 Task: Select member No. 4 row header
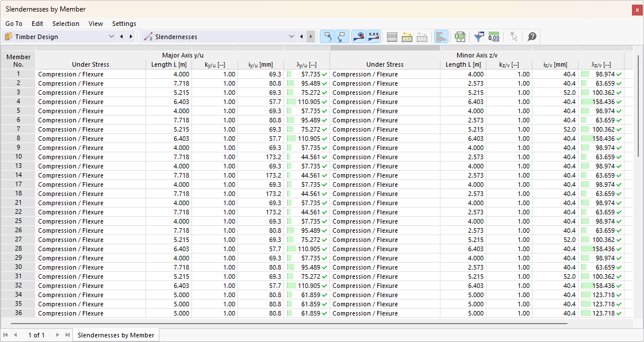pos(18,102)
